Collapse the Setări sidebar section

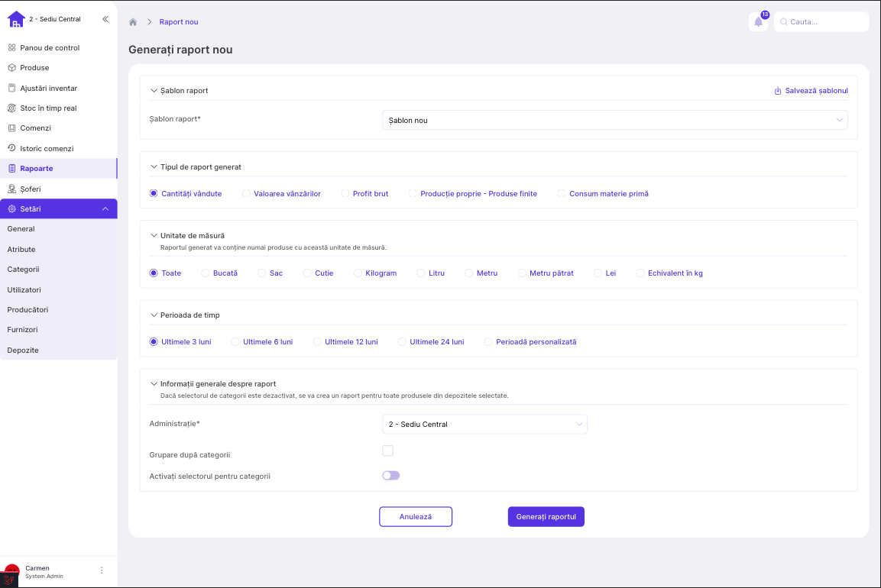105,209
